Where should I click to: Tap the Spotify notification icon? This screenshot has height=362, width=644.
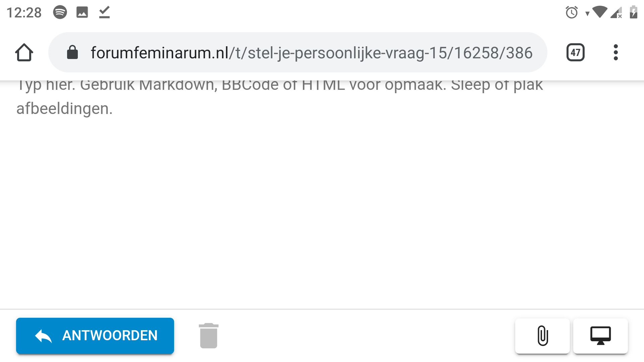60,12
